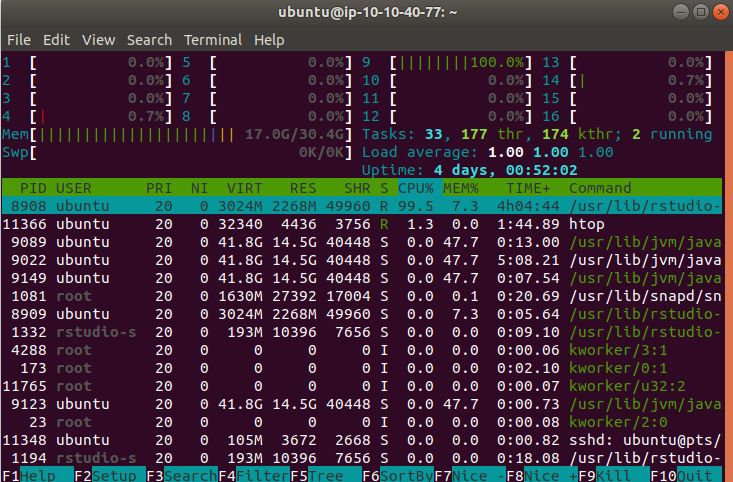Click the terminal window title bar
The image size is (733, 482).
367,12
